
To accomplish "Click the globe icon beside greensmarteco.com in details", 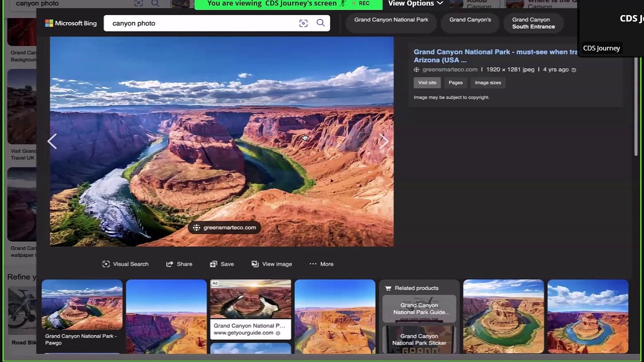I will (x=416, y=70).
